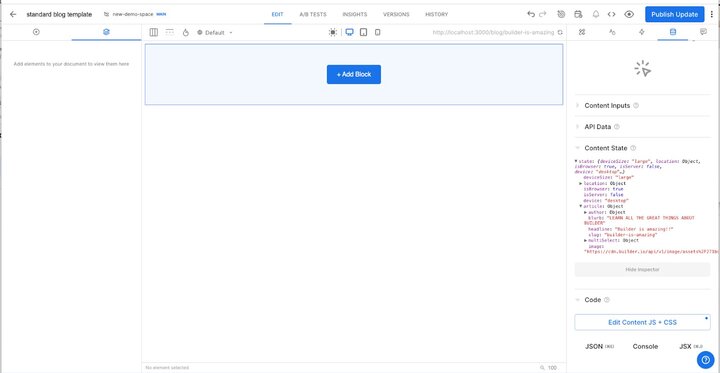Open help icon next to Code
This screenshot has height=373, width=720.
point(607,300)
